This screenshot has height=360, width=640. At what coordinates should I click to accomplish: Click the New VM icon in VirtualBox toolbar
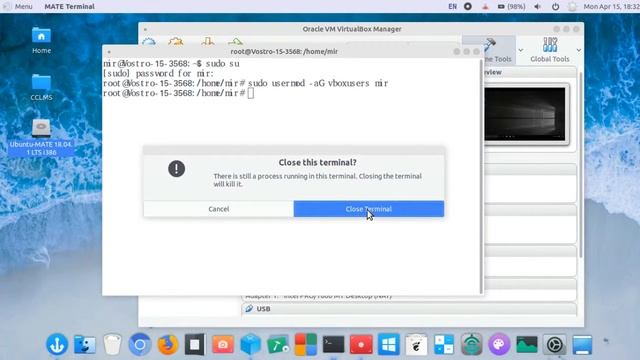(149, 41)
